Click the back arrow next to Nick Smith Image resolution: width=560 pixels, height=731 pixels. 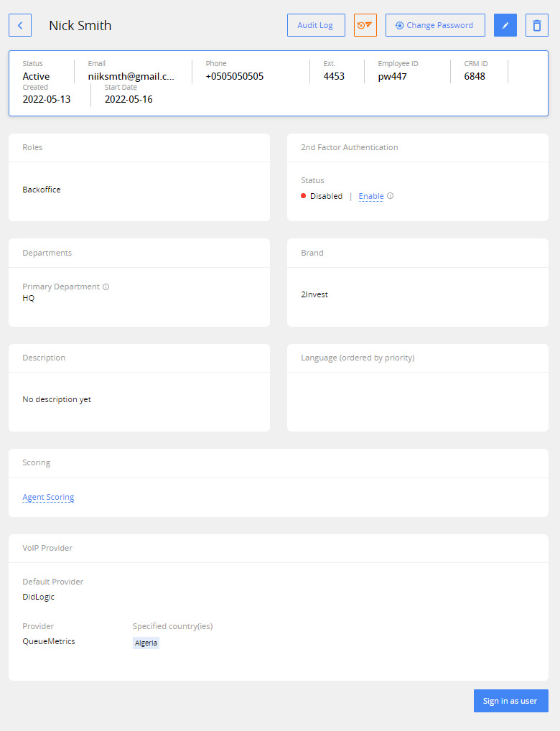click(19, 25)
